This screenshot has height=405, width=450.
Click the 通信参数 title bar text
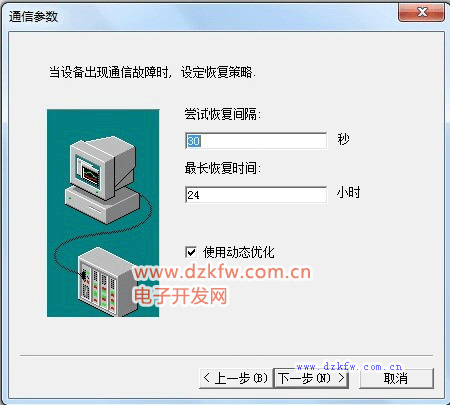coord(33,16)
